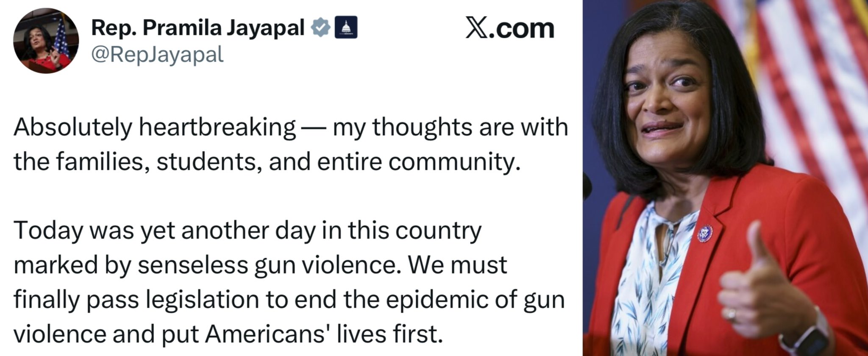Open the large photo beside the tweet
Viewport: 868px width, 356px height.
[725, 178]
